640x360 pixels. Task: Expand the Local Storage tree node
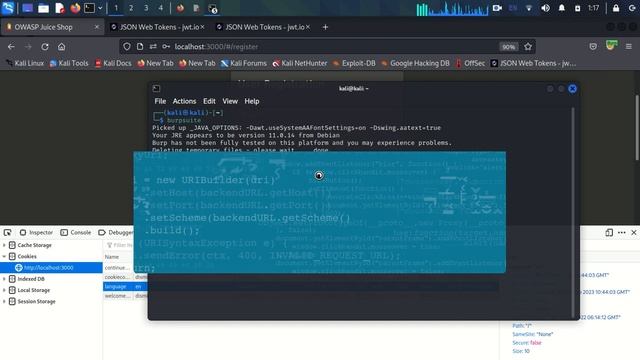click(x=4, y=290)
